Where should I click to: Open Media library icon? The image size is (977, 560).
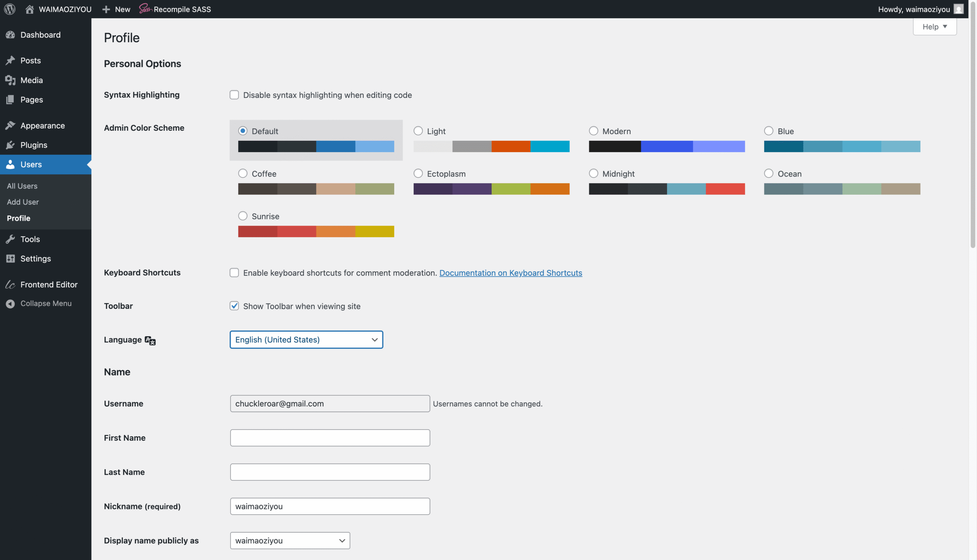[10, 80]
